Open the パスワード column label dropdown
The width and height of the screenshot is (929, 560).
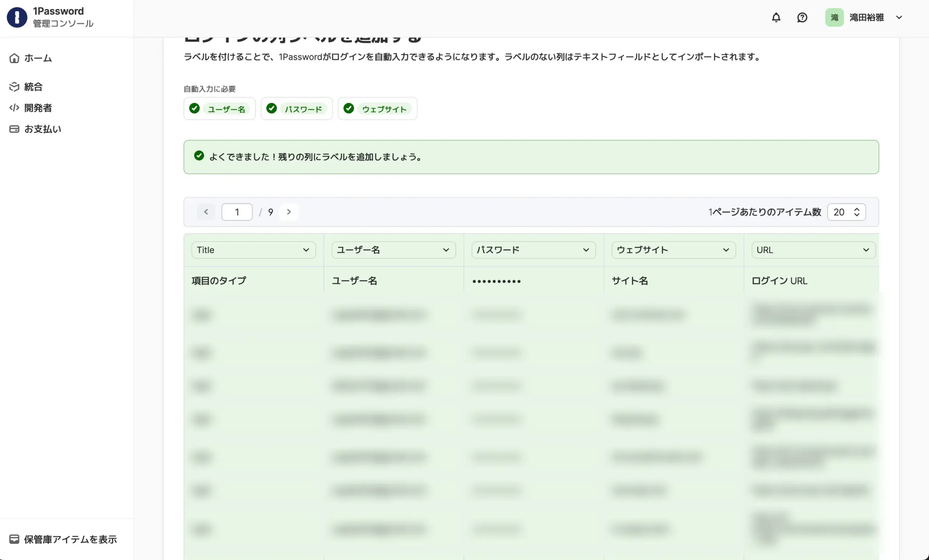pos(533,250)
